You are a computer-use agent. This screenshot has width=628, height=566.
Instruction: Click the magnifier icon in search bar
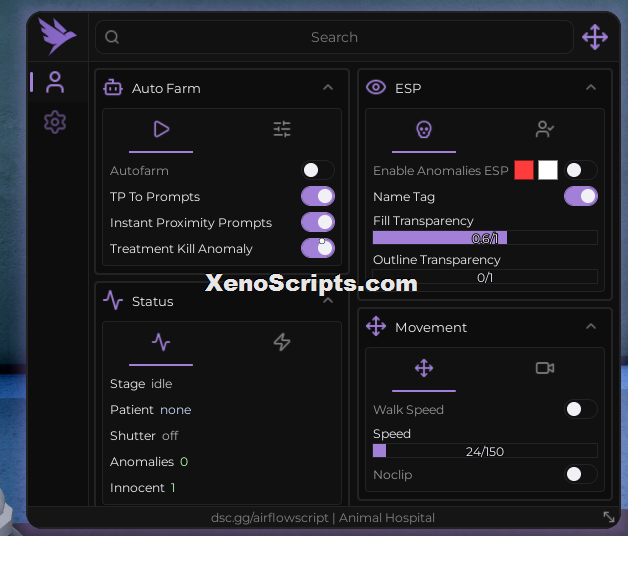112,37
